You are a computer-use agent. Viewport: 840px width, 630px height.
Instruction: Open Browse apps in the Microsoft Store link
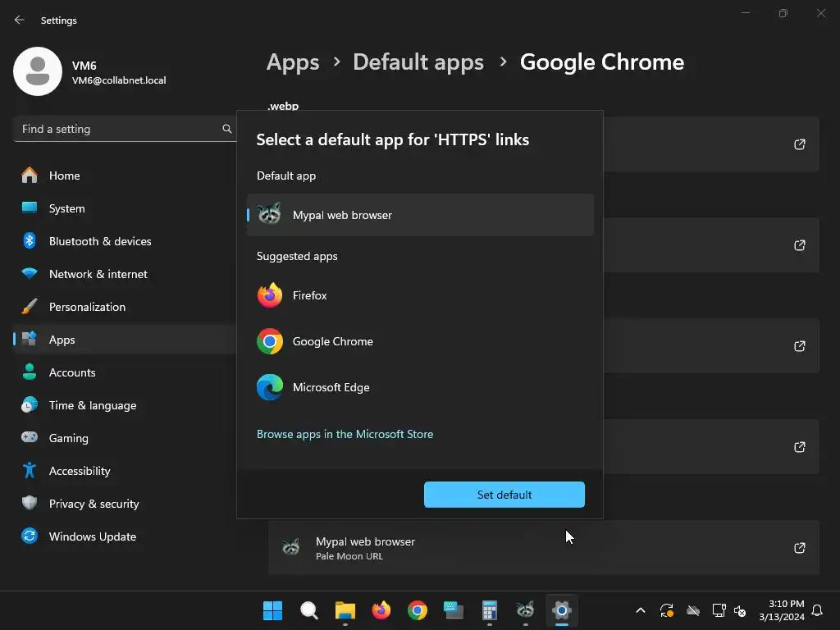345,434
